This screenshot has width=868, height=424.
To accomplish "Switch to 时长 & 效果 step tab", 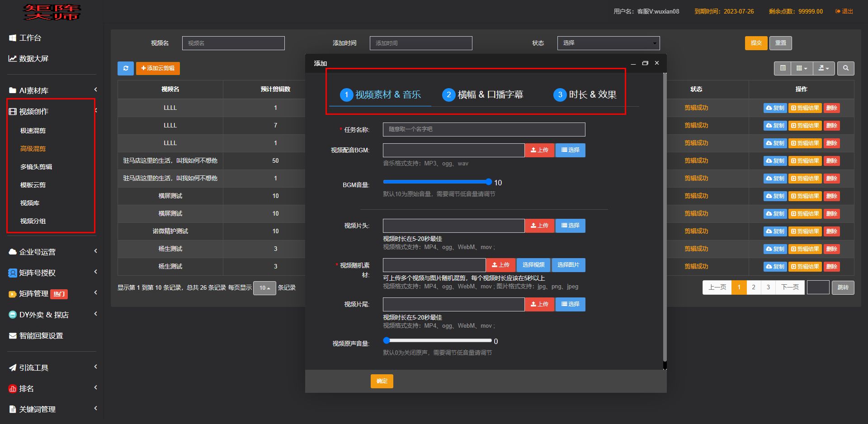I will [x=585, y=94].
